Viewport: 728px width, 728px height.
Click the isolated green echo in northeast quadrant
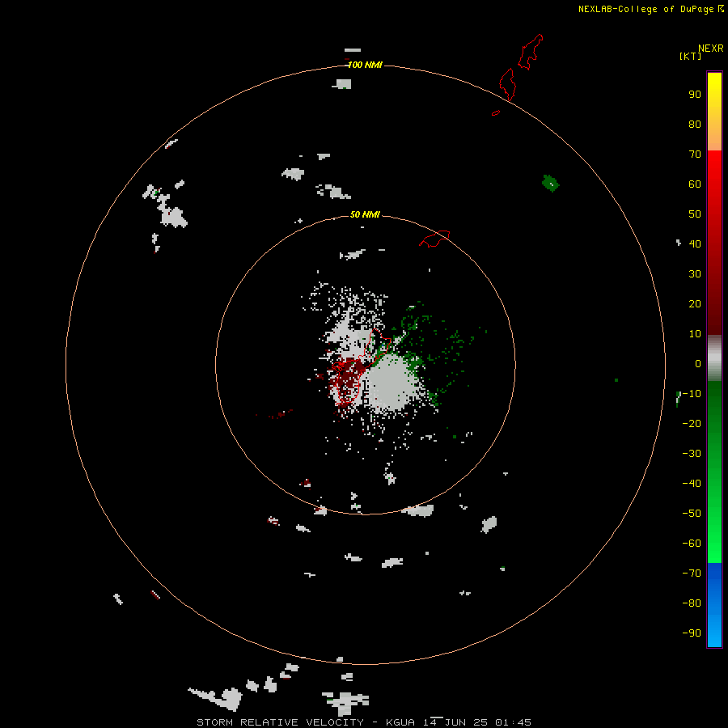point(551,183)
